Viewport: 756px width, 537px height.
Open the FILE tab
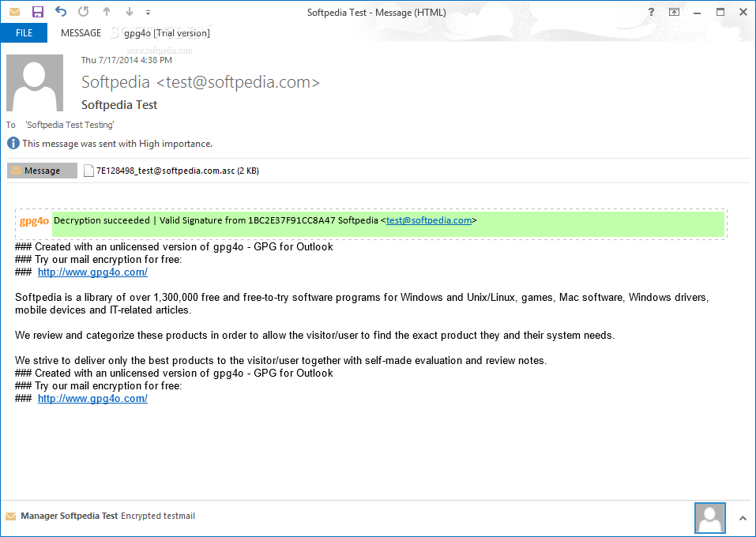(x=24, y=33)
